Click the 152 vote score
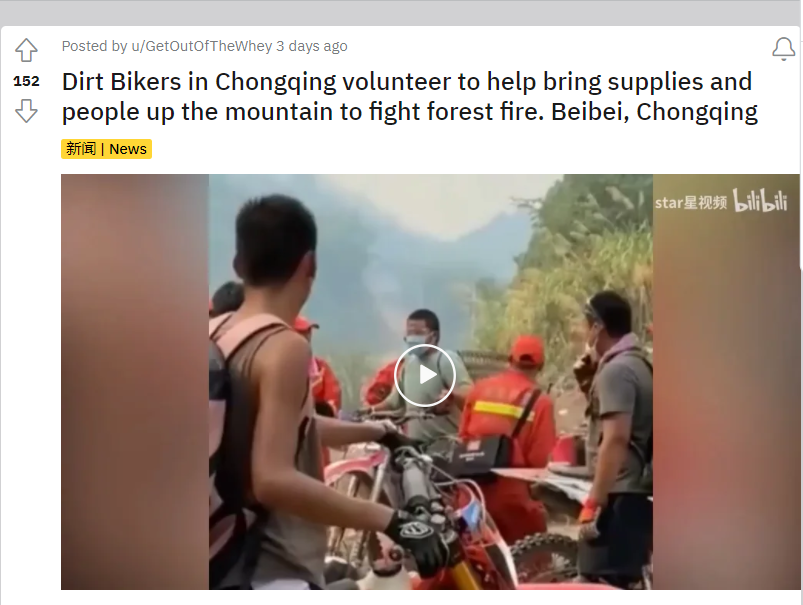The image size is (803, 605). click(x=26, y=81)
